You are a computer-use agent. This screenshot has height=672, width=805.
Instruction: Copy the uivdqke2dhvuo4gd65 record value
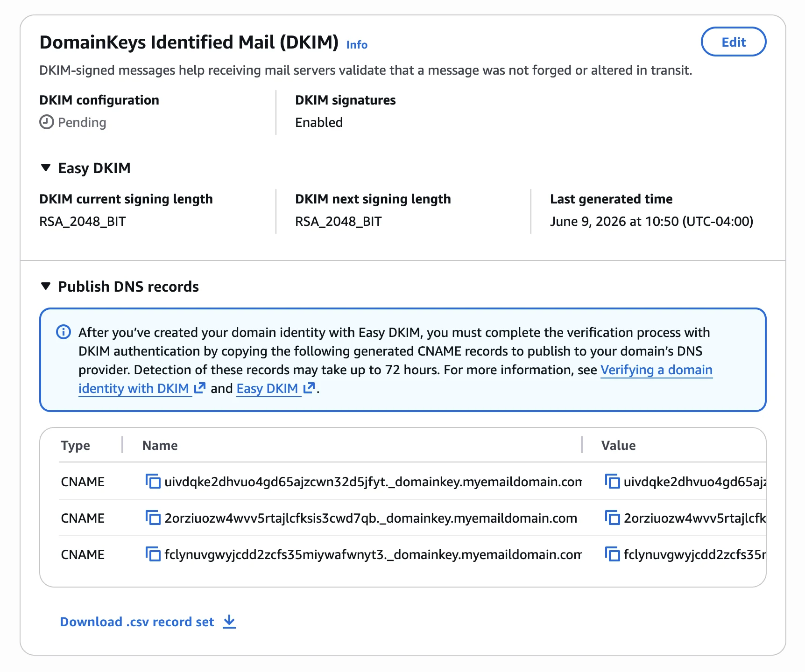coord(612,481)
